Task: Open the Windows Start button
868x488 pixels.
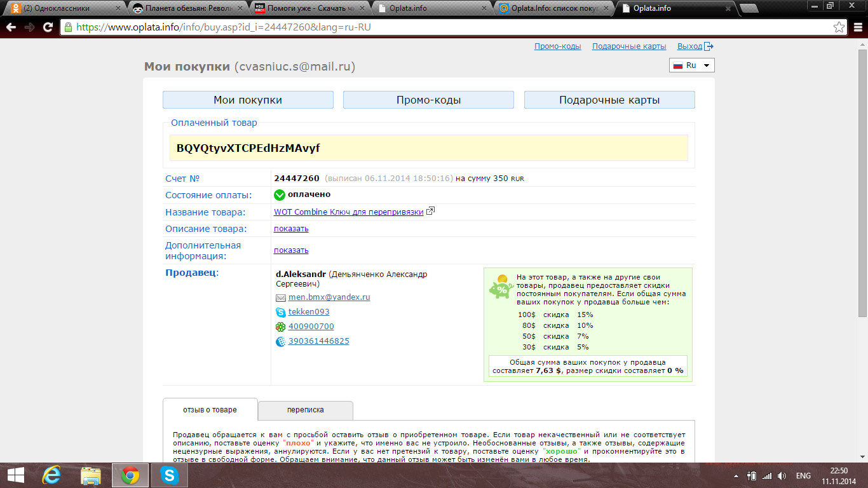Action: [15, 475]
